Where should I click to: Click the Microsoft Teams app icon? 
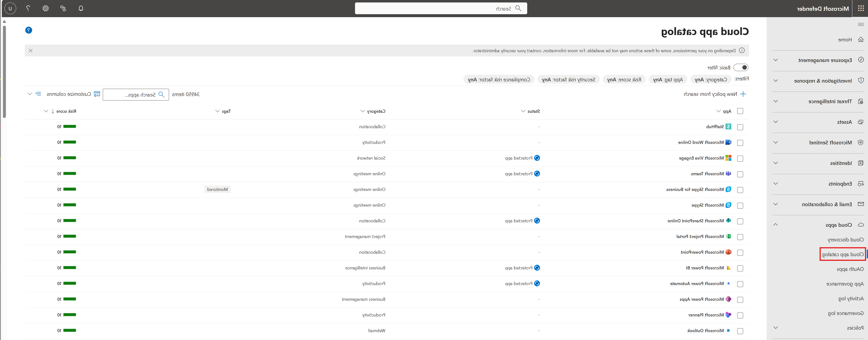[728, 174]
